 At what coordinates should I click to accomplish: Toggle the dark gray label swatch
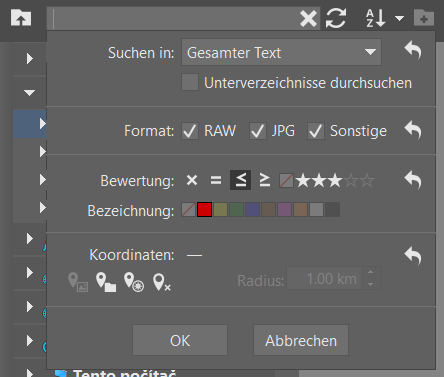click(x=332, y=210)
